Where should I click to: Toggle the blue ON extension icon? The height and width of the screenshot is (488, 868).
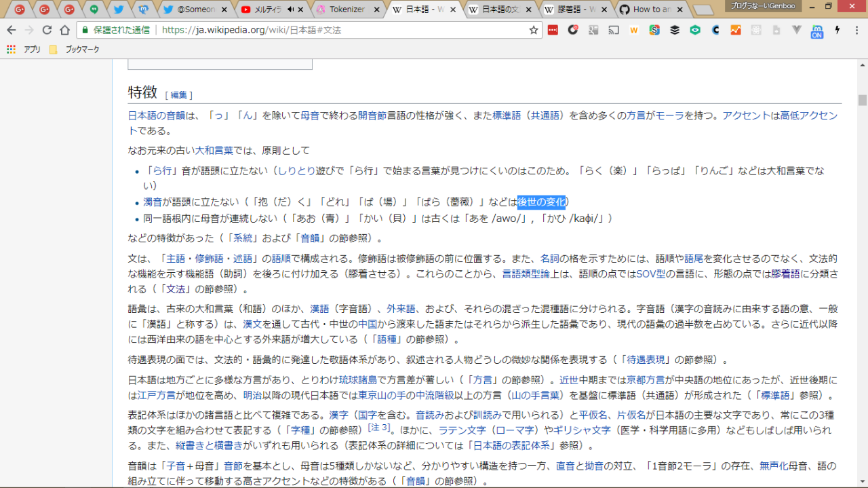817,31
